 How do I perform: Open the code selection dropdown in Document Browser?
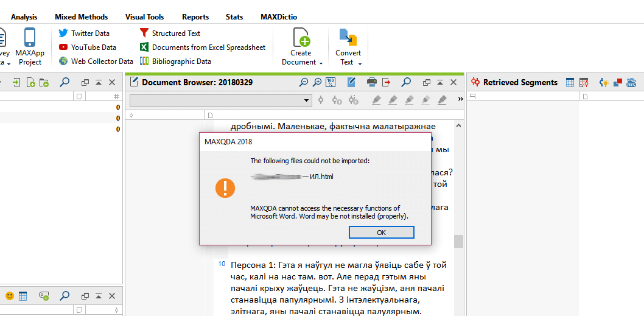click(306, 100)
